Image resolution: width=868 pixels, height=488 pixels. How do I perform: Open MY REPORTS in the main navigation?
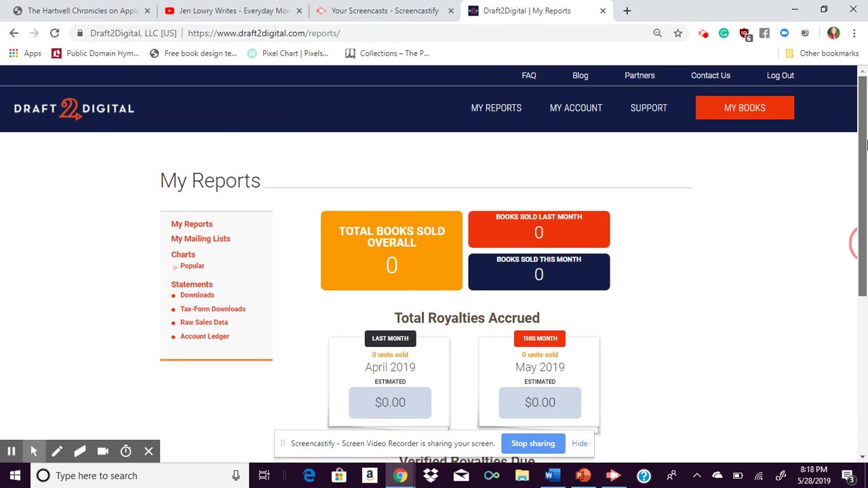(496, 108)
